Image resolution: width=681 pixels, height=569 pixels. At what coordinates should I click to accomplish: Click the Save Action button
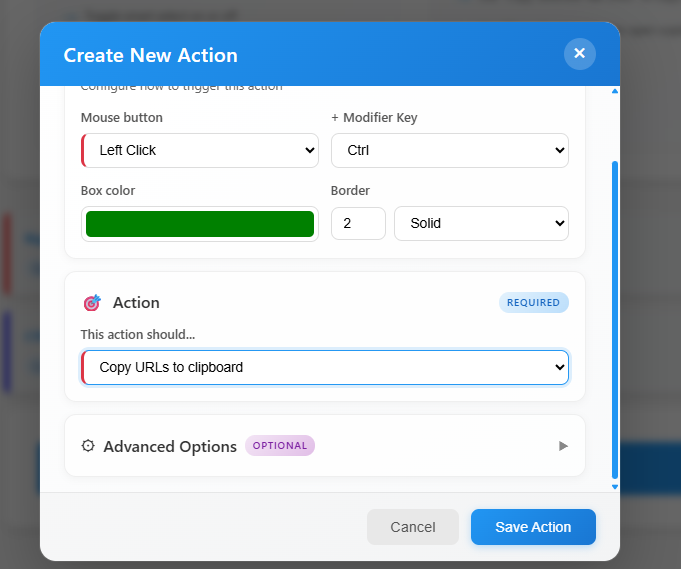[x=533, y=527]
